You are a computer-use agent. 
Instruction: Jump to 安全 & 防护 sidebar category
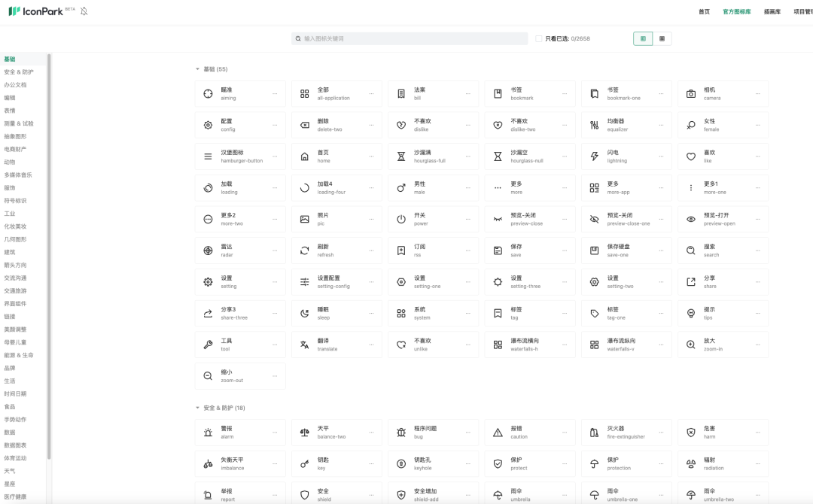19,72
